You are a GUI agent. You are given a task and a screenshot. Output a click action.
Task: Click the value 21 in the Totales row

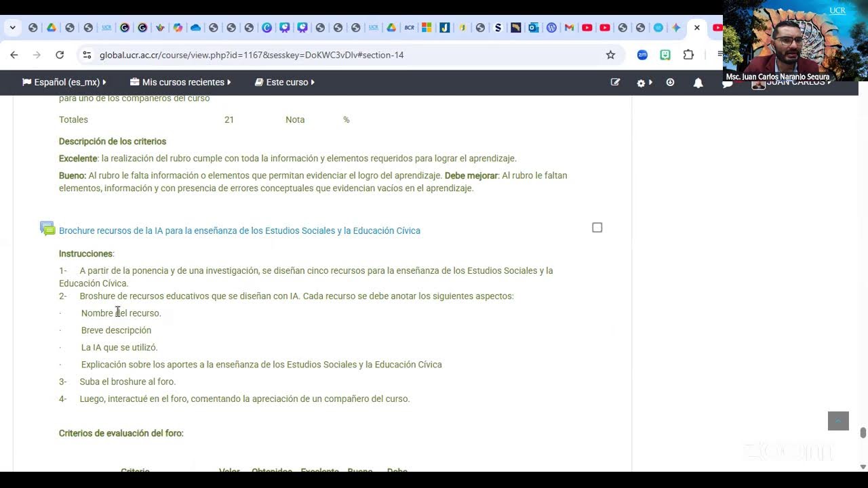(x=229, y=119)
